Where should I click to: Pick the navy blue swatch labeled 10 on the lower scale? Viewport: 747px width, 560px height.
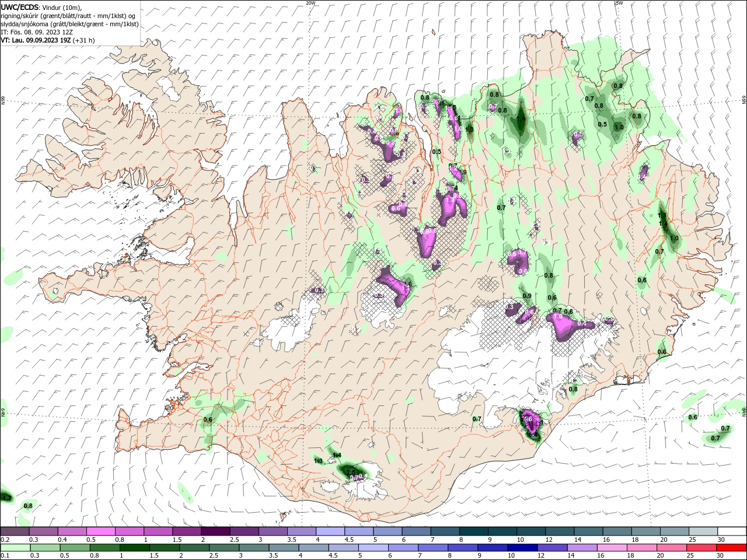[522, 548]
